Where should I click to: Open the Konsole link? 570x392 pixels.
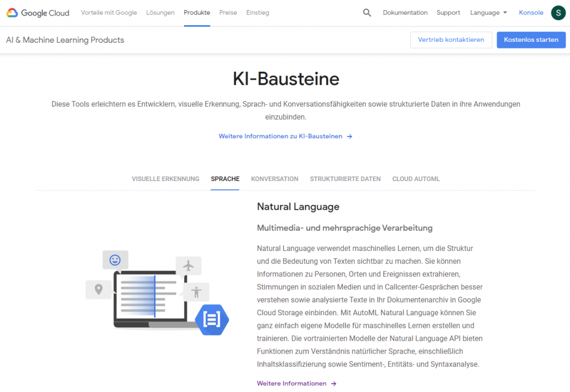[x=531, y=13]
